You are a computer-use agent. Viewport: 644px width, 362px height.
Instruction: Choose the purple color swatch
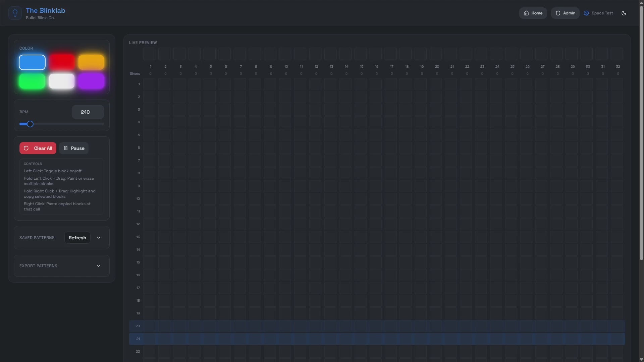coord(91,81)
